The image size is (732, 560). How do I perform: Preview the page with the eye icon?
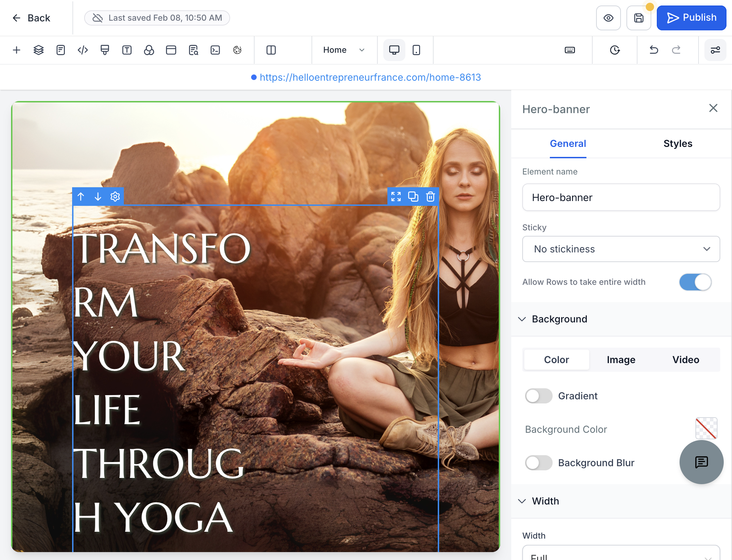(x=608, y=18)
